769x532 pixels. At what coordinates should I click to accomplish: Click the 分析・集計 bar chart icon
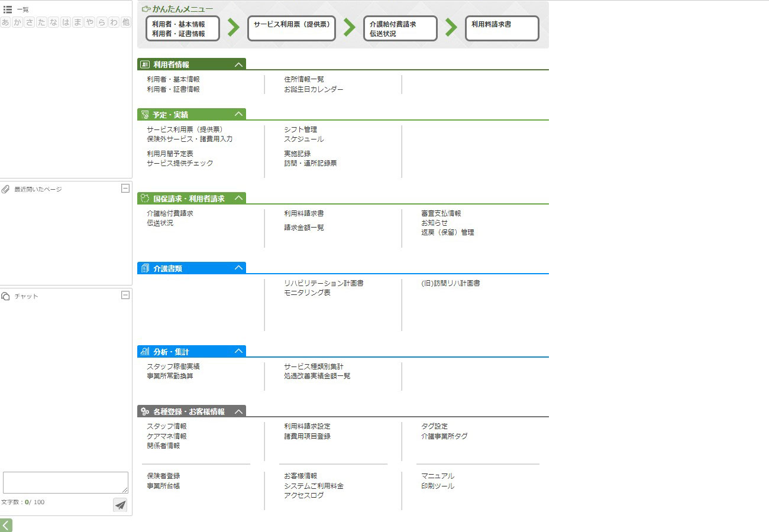[145, 352]
